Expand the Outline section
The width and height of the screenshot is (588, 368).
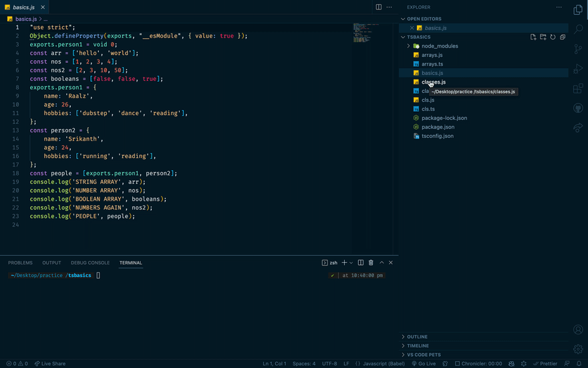484,337
